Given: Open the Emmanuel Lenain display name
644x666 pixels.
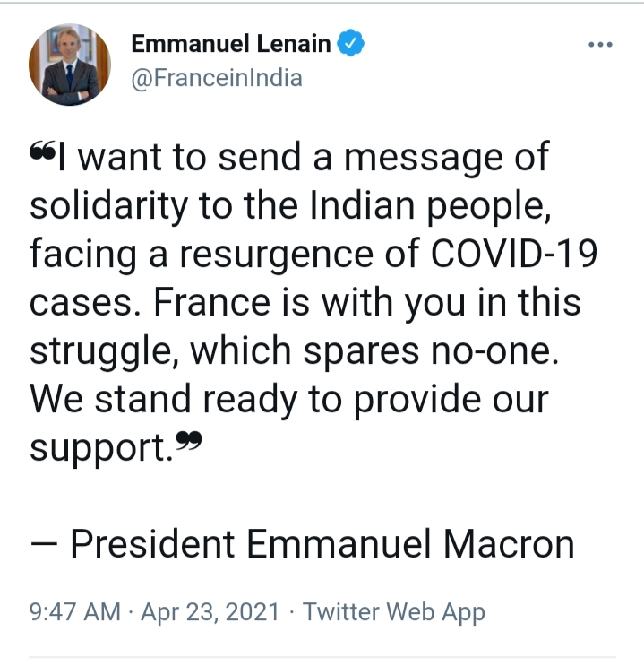Looking at the screenshot, I should 231,43.
